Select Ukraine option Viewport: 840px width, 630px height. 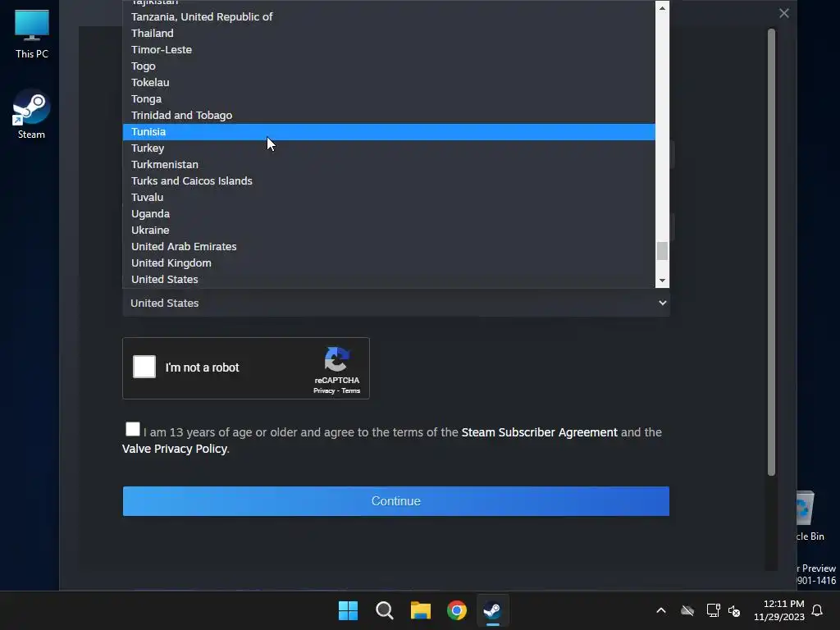coord(389,231)
